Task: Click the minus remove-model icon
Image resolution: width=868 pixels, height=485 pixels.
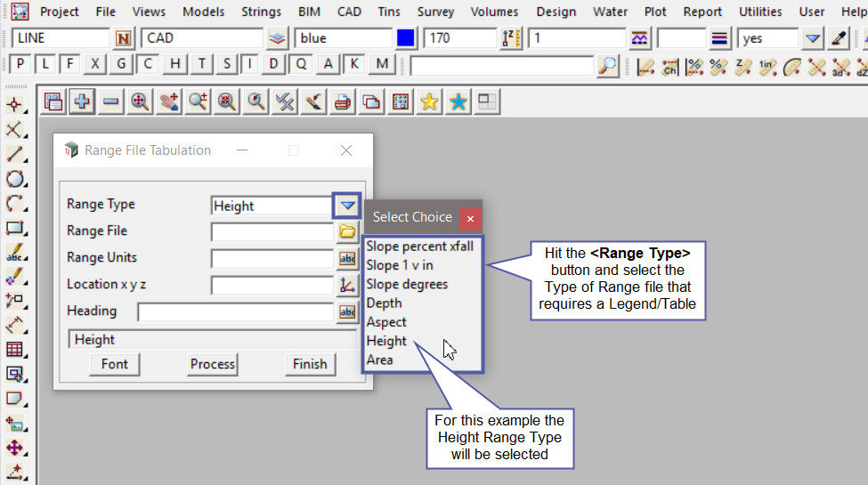Action: click(110, 101)
